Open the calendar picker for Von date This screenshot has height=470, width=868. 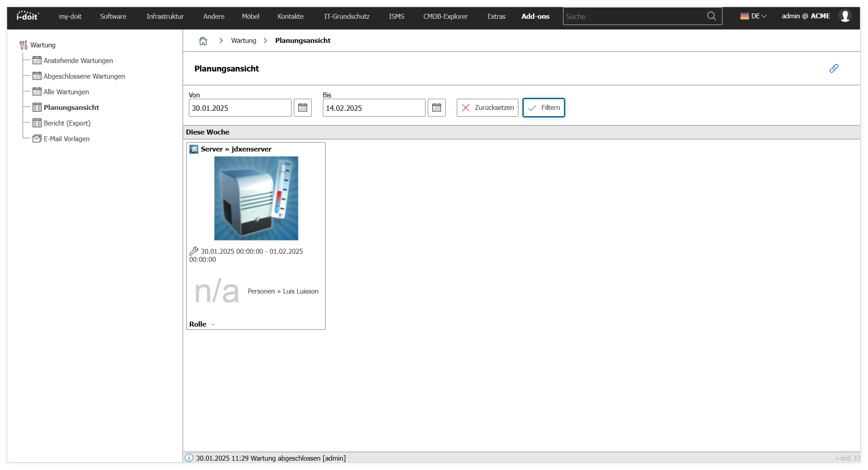click(x=302, y=108)
